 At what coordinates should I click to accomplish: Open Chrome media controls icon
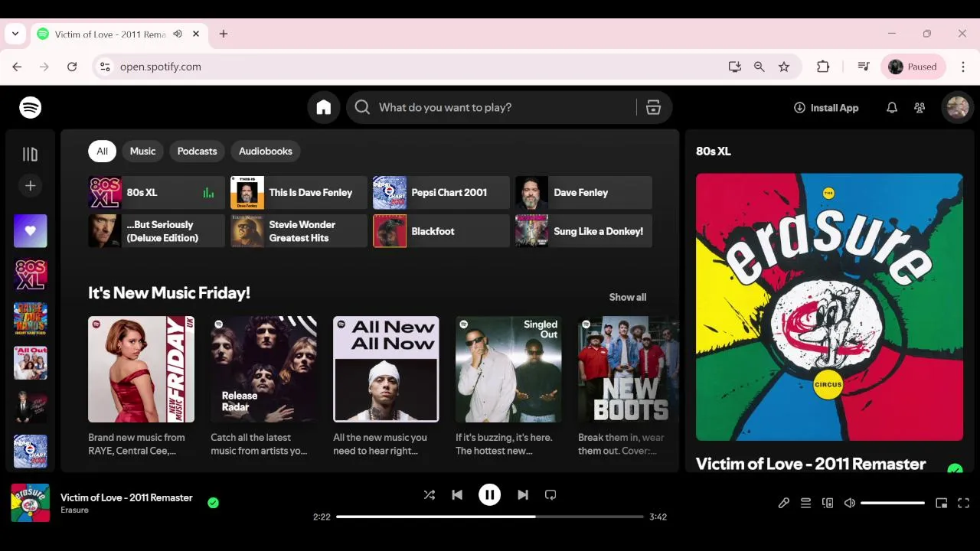[864, 67]
